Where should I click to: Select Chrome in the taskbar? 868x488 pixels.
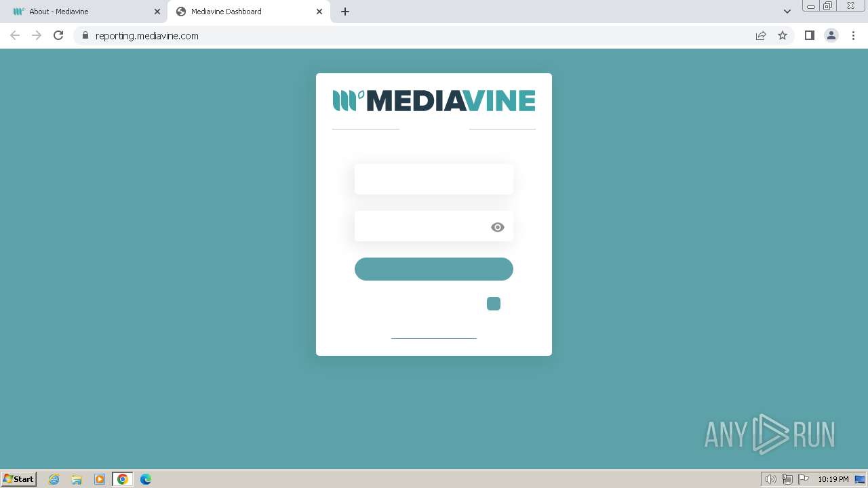pos(123,479)
